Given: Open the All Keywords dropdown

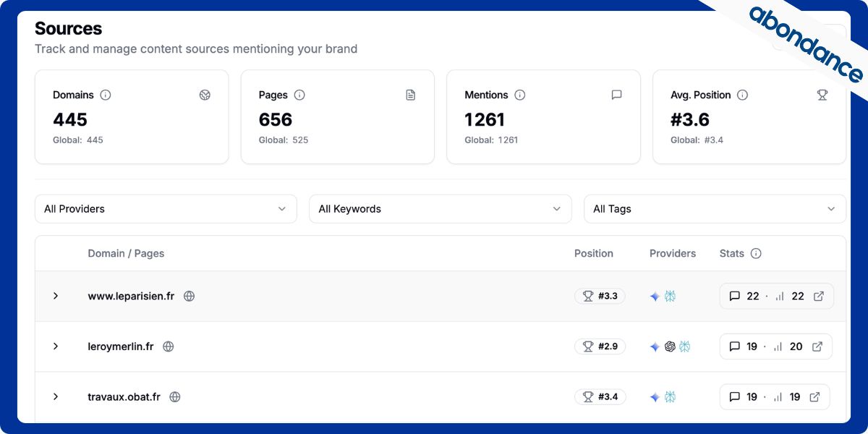Looking at the screenshot, I should tap(441, 209).
